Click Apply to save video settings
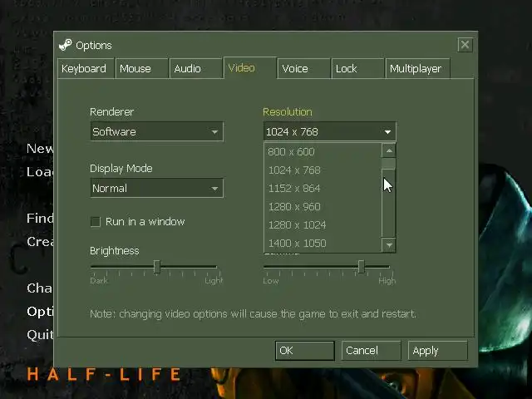Screen dimensions: 532x399 (438, 351)
